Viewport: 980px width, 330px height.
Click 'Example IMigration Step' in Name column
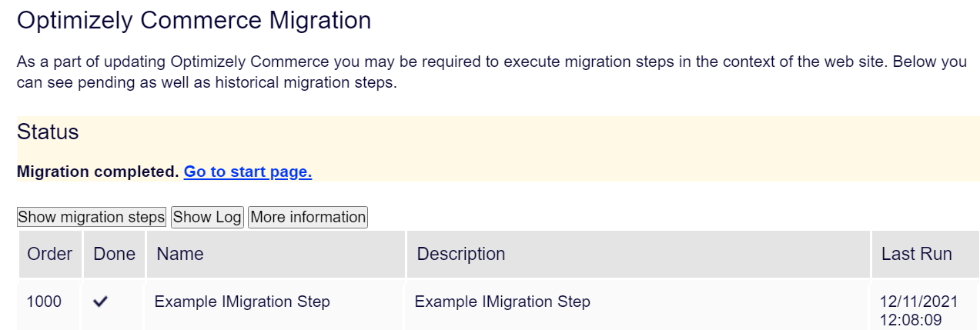[x=242, y=302]
